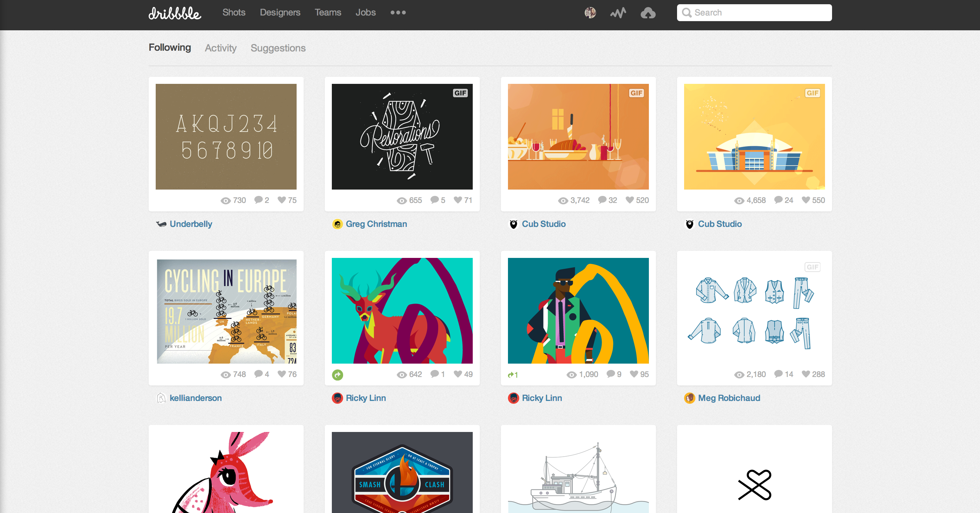Click Greg Christman designer link
This screenshot has height=513, width=980.
click(377, 224)
